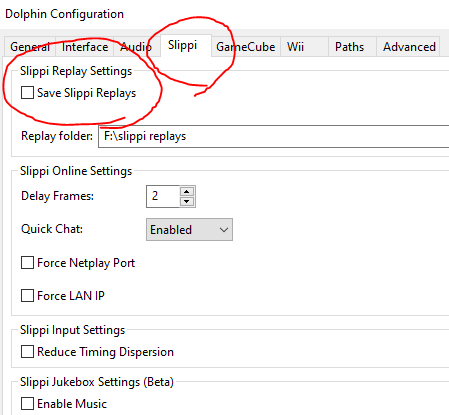449x415 pixels.
Task: Decrease Delay Frames with the down arrow
Action: point(187,201)
